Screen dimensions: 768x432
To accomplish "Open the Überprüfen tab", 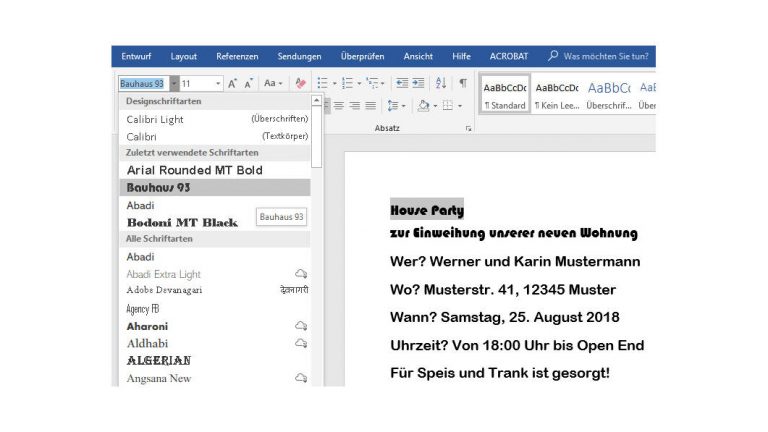I will [362, 56].
